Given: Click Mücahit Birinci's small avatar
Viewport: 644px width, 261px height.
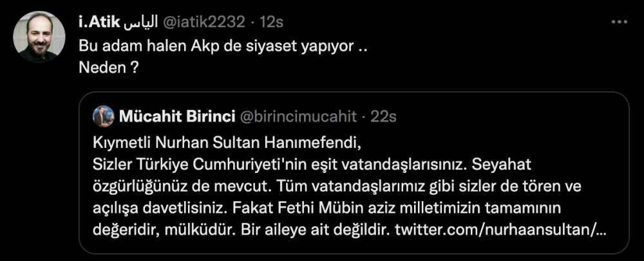Looking at the screenshot, I should tap(103, 116).
